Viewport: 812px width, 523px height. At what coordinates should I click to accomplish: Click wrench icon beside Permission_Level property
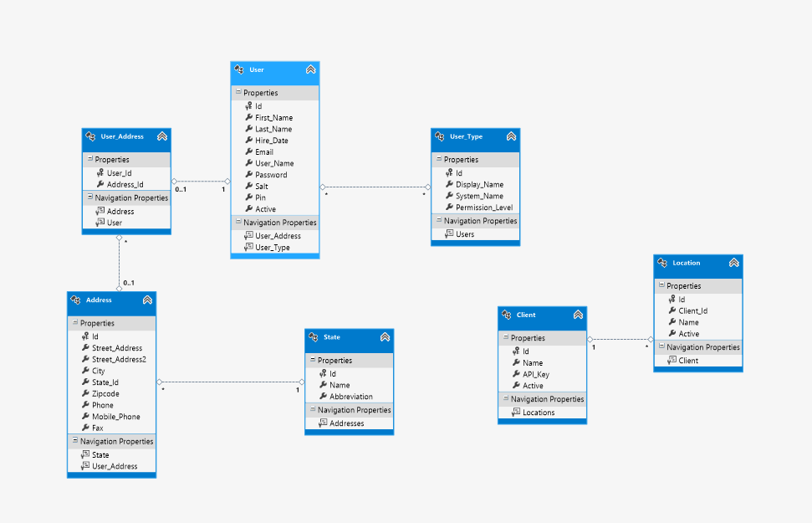449,207
